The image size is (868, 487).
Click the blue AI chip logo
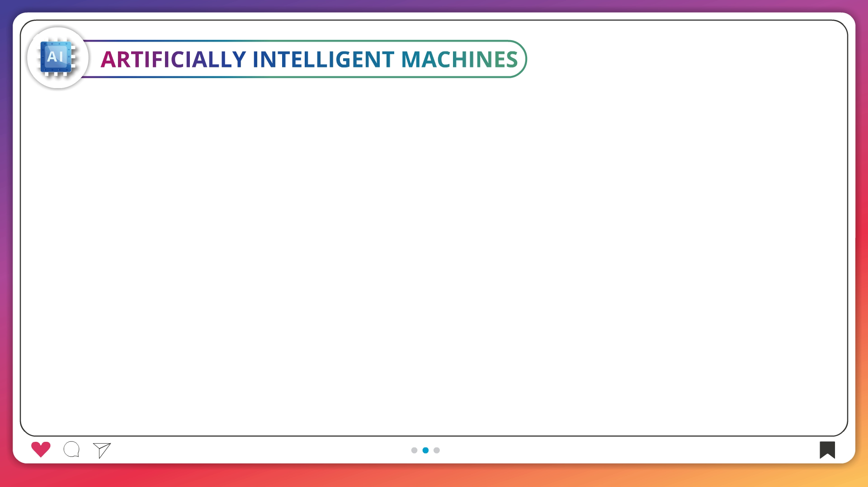57,57
